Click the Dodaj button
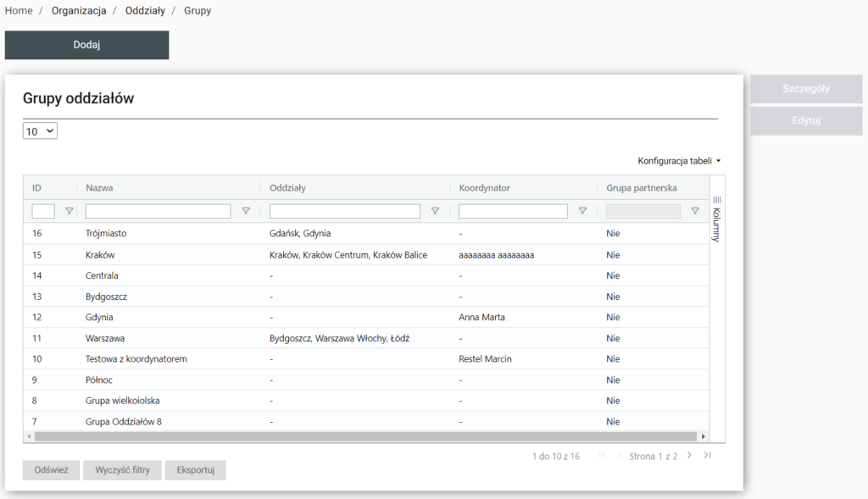The image size is (868, 499). point(86,45)
